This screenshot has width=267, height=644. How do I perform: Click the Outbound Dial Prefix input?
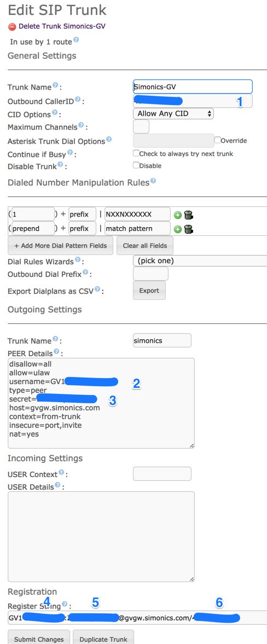151,274
